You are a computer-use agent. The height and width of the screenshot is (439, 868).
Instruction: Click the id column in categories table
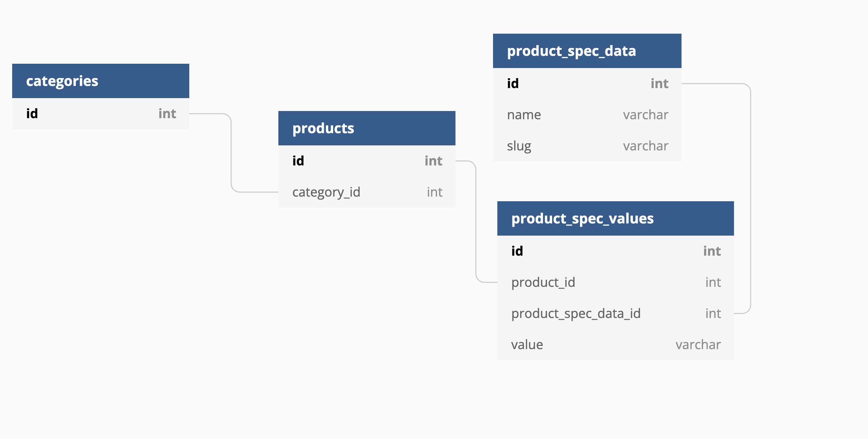click(x=32, y=114)
